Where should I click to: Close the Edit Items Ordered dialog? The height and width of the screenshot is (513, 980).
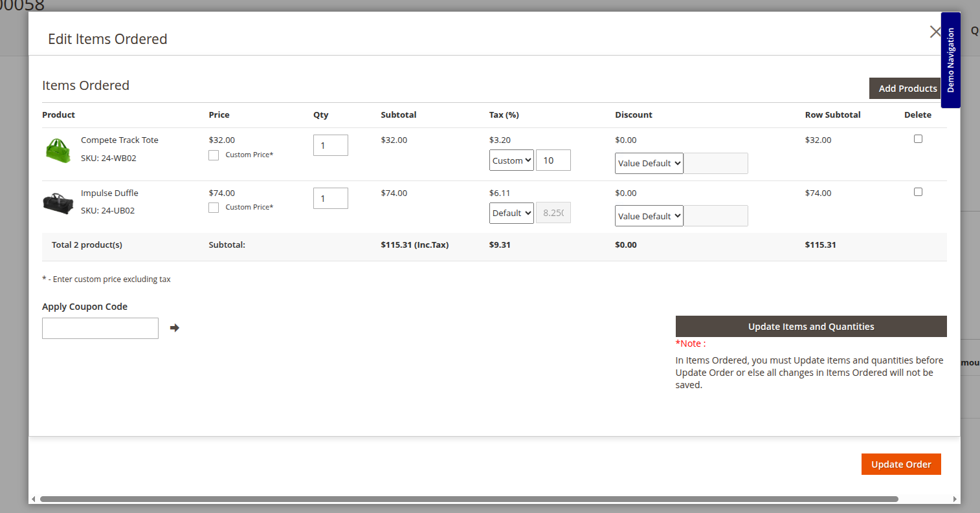[935, 32]
